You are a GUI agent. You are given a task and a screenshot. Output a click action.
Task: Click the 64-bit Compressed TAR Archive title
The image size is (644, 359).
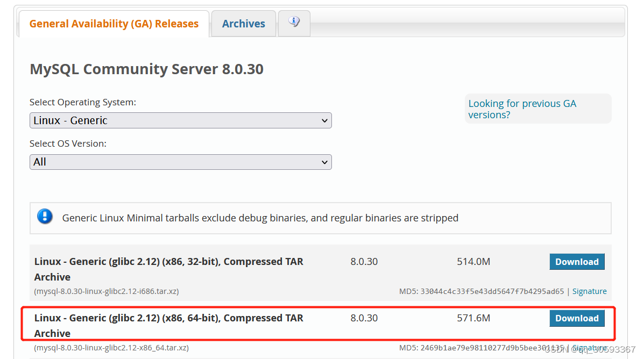[x=169, y=326]
